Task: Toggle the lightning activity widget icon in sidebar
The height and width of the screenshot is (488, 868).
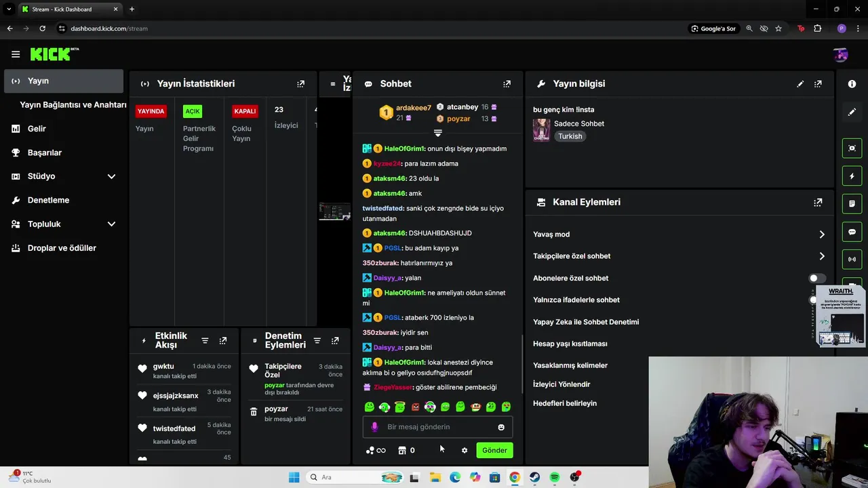Action: (852, 176)
